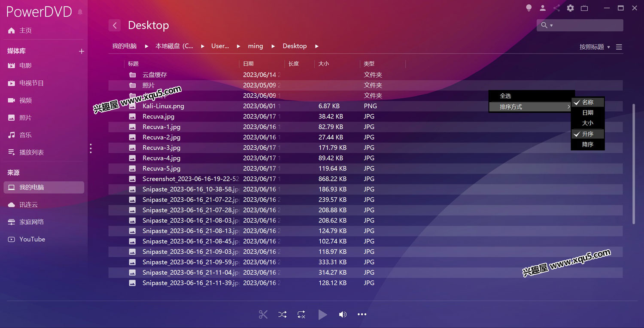The image size is (644, 328).
Task: Select 我的电脑 source
Action: click(44, 187)
